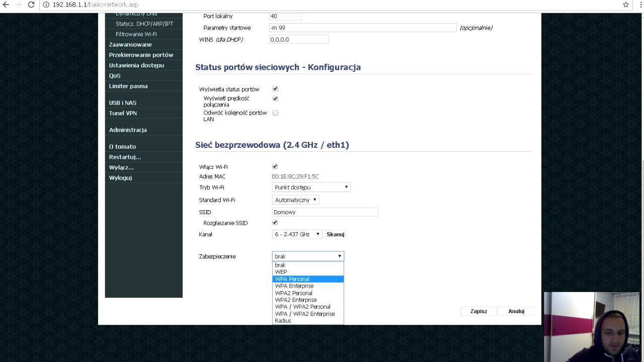The image size is (644, 362).
Task: Click the browser forward arrow
Action: (19, 5)
